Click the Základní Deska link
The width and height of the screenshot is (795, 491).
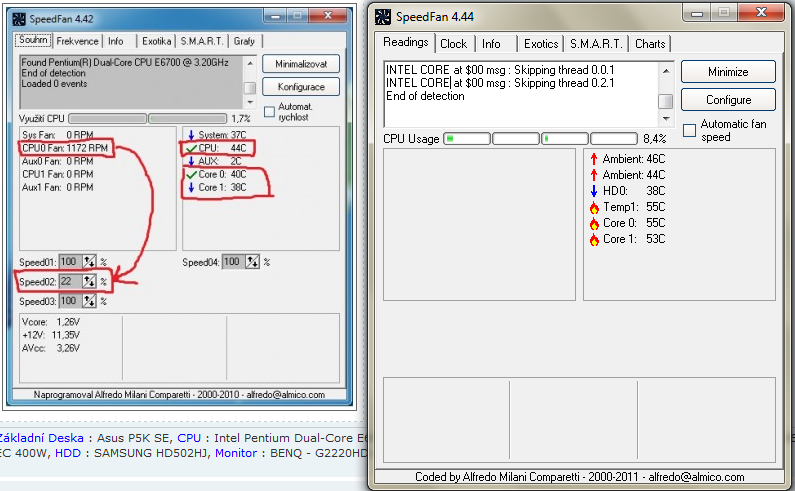42,438
